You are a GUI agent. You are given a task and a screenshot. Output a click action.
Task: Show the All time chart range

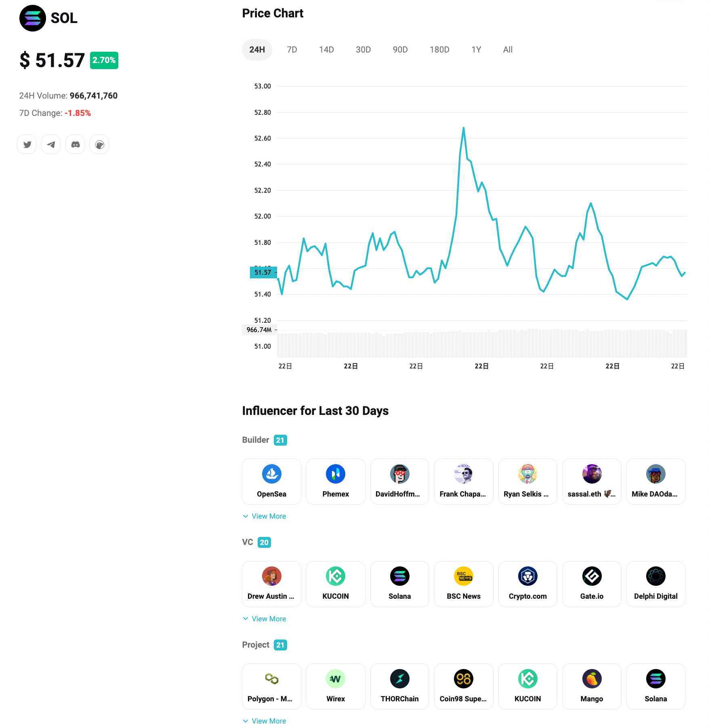508,50
